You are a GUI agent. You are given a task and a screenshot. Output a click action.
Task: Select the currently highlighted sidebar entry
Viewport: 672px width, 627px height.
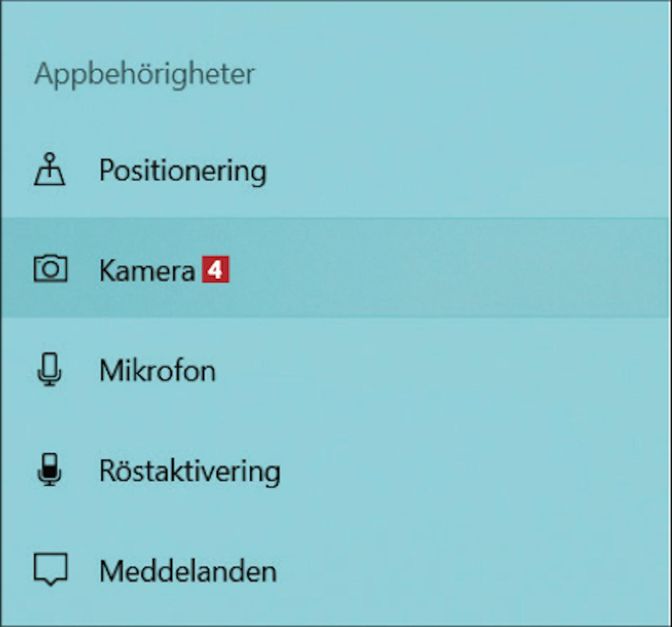tap(147, 271)
